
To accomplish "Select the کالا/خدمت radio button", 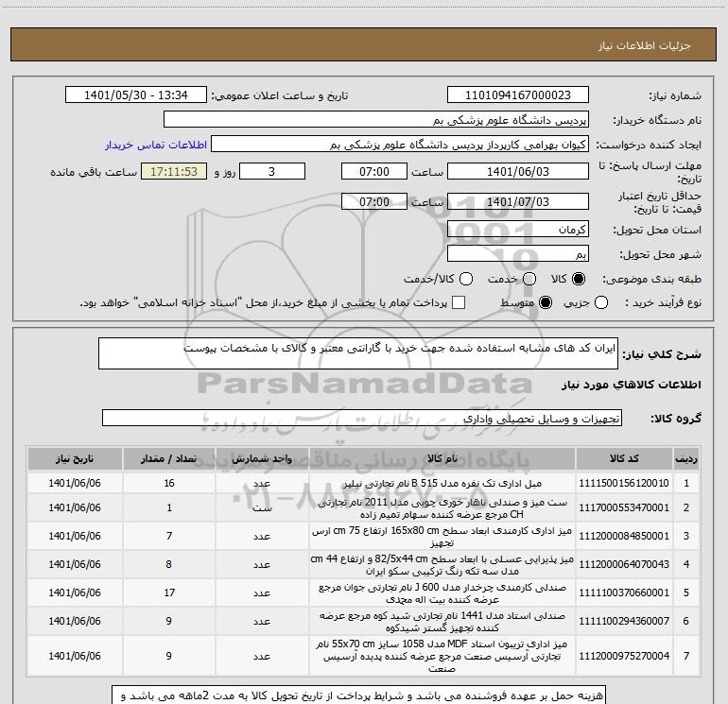I will pyautogui.click(x=466, y=279).
